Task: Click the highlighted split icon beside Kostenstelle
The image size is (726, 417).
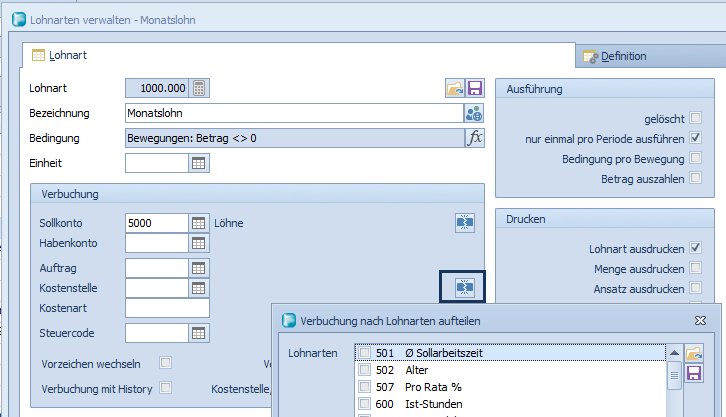Action: point(464,287)
